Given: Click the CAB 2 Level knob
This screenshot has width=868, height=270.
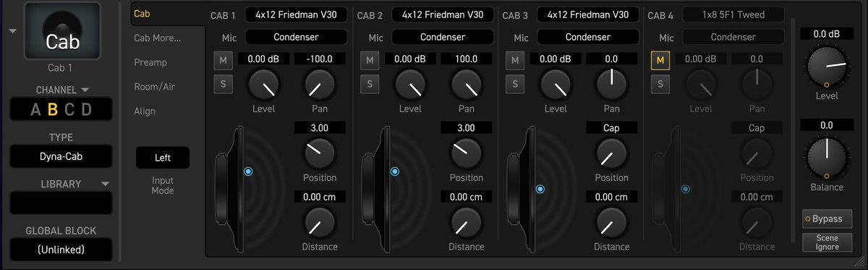Looking at the screenshot, I should 410,85.
